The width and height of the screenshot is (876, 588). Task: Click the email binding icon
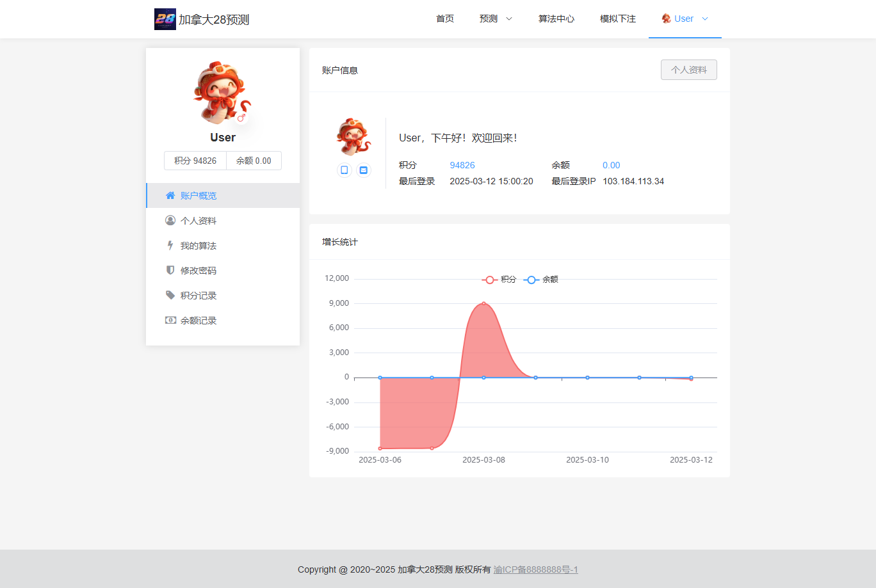(x=364, y=170)
